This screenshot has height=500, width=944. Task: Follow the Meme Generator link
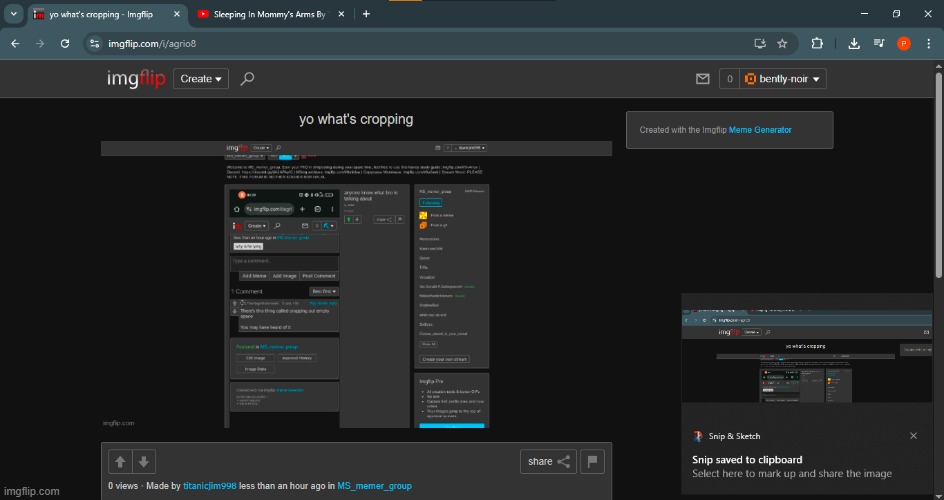pyautogui.click(x=759, y=130)
